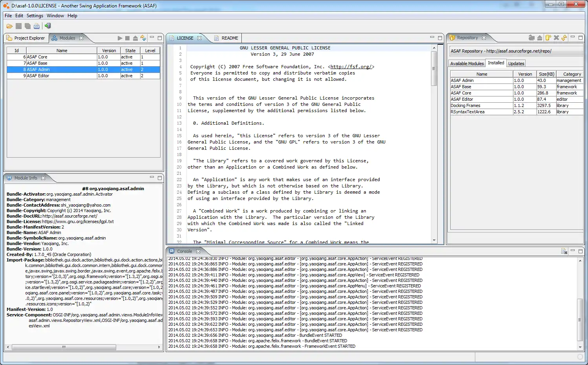Select Docking Frames in repository list
This screenshot has height=365, width=588.
tap(517, 105)
